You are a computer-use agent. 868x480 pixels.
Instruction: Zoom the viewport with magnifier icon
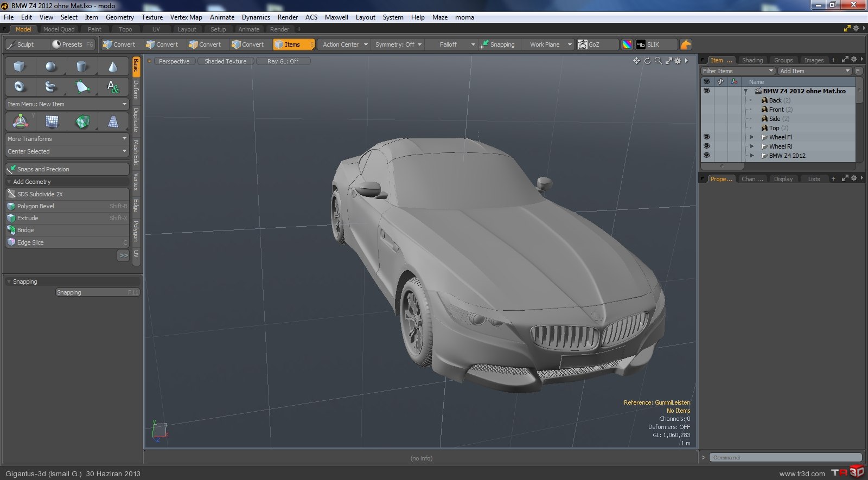pyautogui.click(x=658, y=61)
